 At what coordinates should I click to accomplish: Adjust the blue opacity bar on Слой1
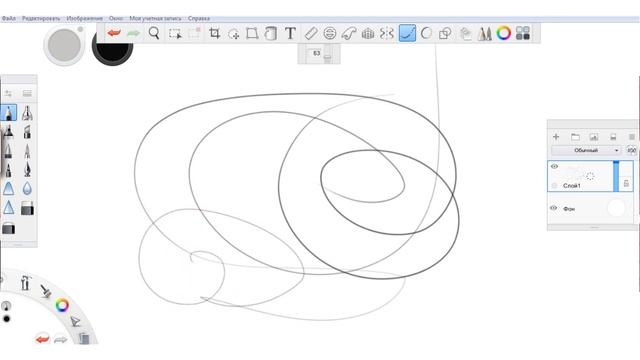coord(616,176)
